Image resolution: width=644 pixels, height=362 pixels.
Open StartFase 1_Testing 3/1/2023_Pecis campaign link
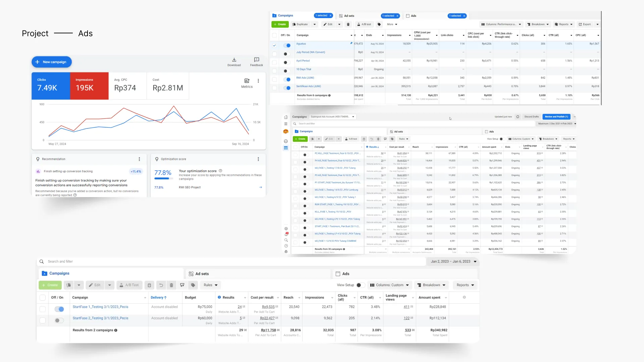coord(100,307)
